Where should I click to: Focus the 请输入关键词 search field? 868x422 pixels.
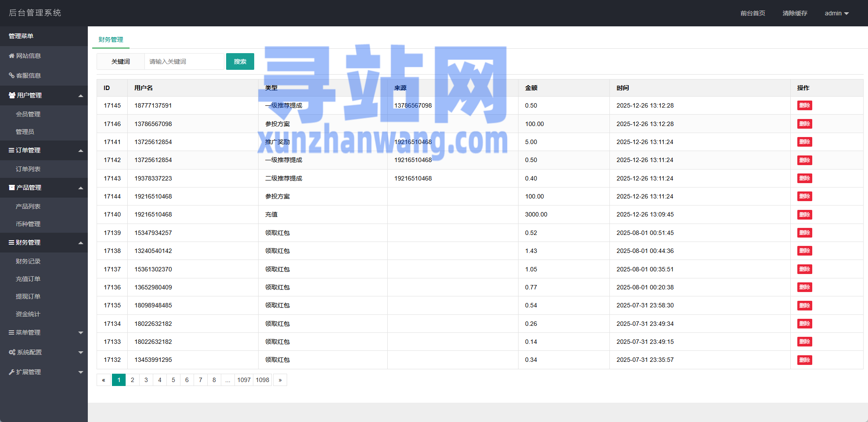184,61
